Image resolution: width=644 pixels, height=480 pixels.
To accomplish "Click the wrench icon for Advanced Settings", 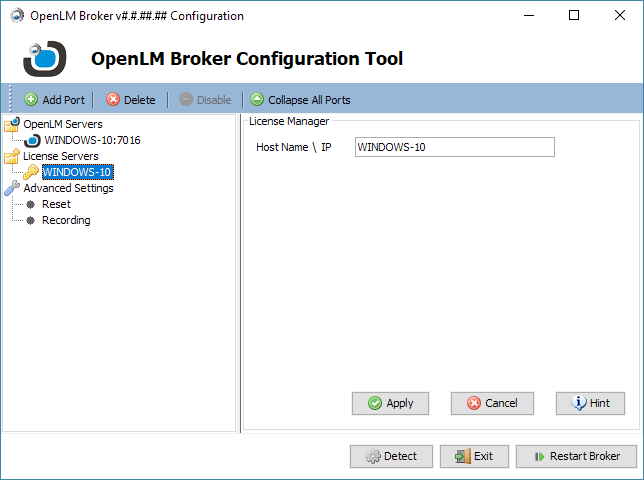I will click(x=12, y=188).
